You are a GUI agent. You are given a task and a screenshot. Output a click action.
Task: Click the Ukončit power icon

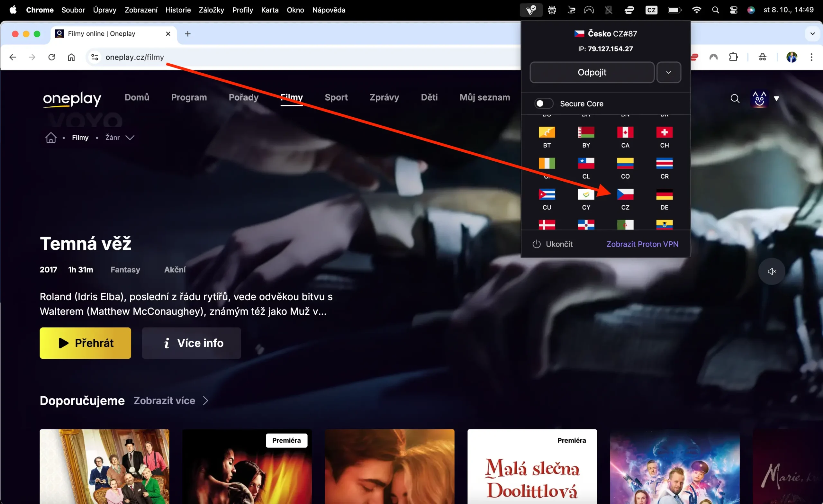click(537, 244)
